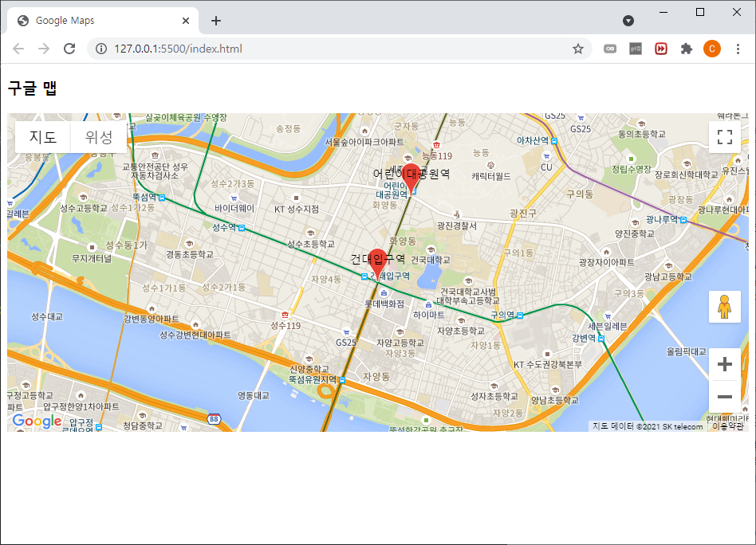Click the 롯데백화점 map label
The width and height of the screenshot is (756, 545).
click(x=384, y=304)
